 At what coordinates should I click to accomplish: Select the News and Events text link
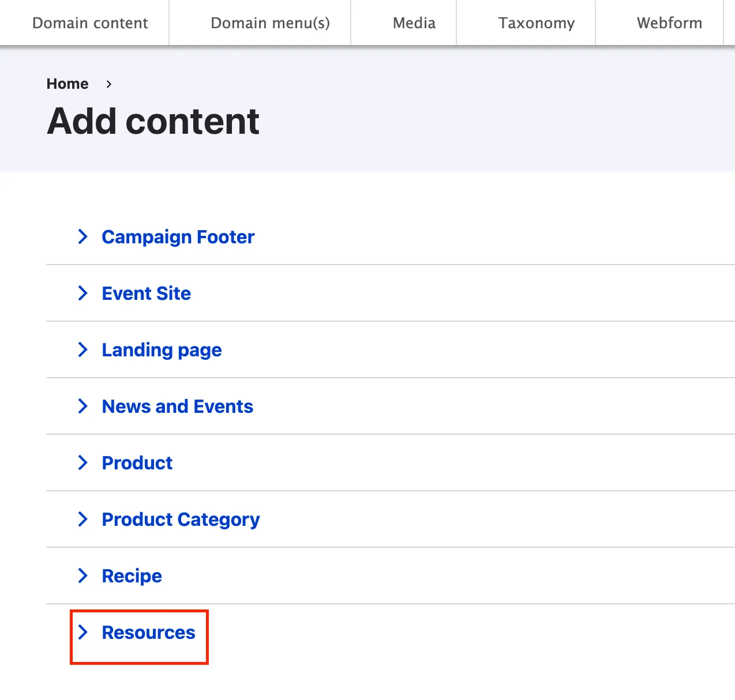177,407
